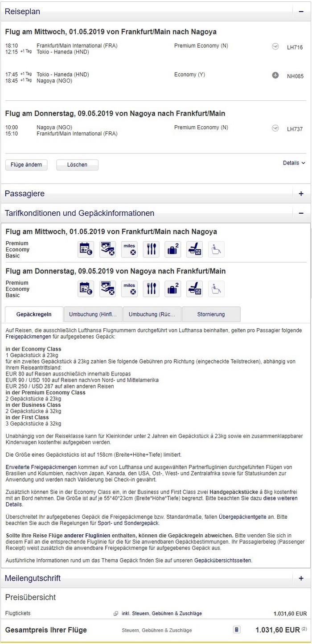Image resolution: width=312 pixels, height=644 pixels.
Task: Click the 10:00 departure time from Nagoya
Action: click(12, 128)
